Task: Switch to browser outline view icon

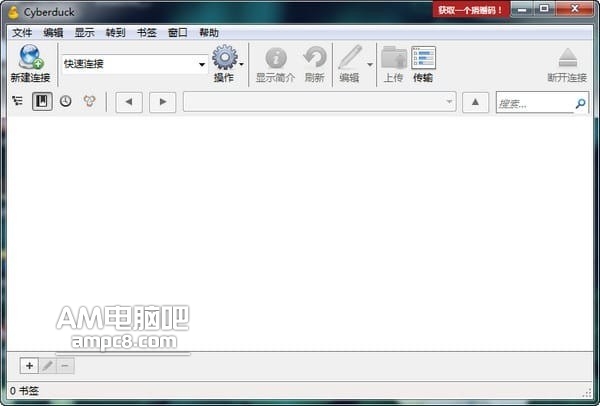Action: [x=17, y=101]
